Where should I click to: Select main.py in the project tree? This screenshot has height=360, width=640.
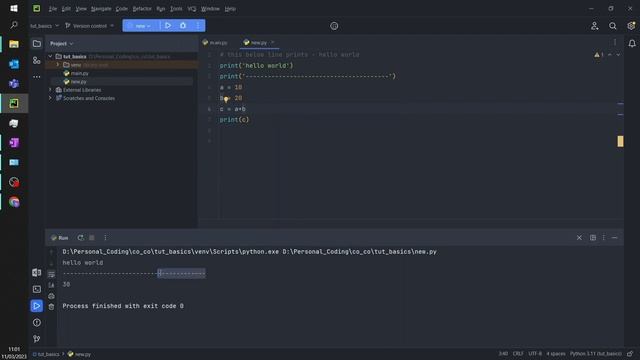(80, 73)
